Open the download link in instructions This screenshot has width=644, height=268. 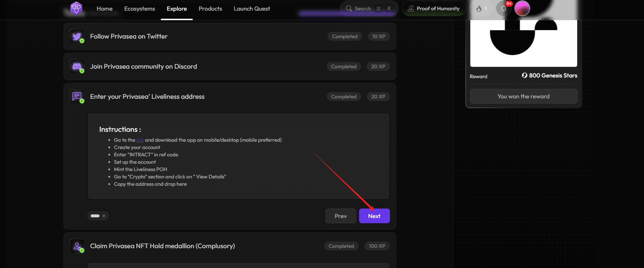point(140,140)
